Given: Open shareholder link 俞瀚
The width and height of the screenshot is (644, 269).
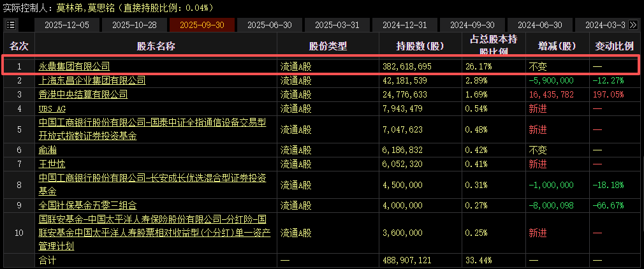Looking at the screenshot, I should tap(47, 150).
